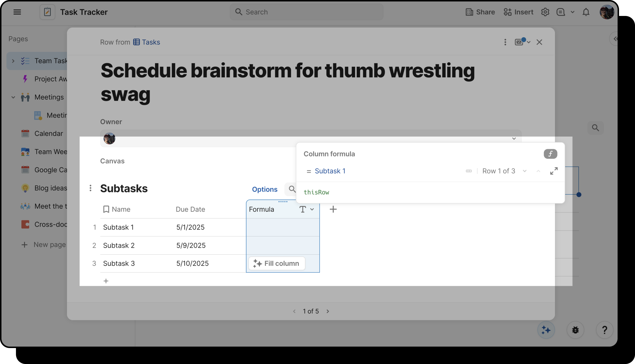Open the Insert menu
Viewport: 635px width, 364px height.
(518, 12)
